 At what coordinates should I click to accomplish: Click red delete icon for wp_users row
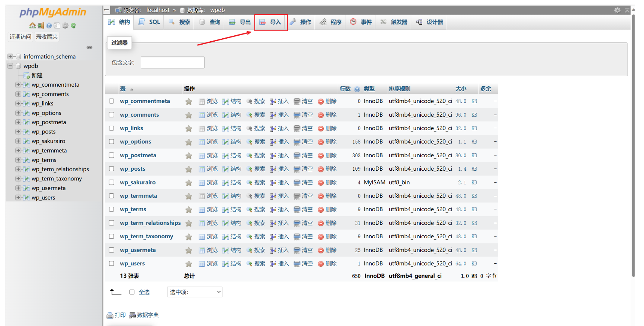tap(321, 264)
